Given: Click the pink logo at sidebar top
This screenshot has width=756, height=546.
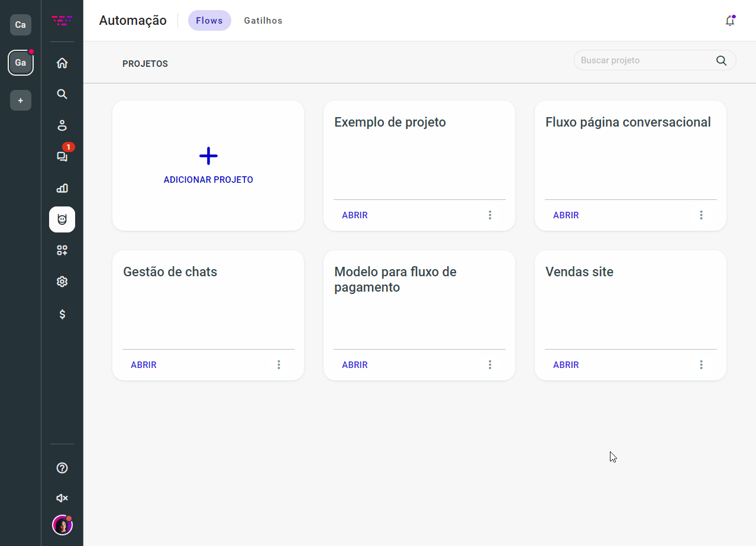Looking at the screenshot, I should 62,21.
